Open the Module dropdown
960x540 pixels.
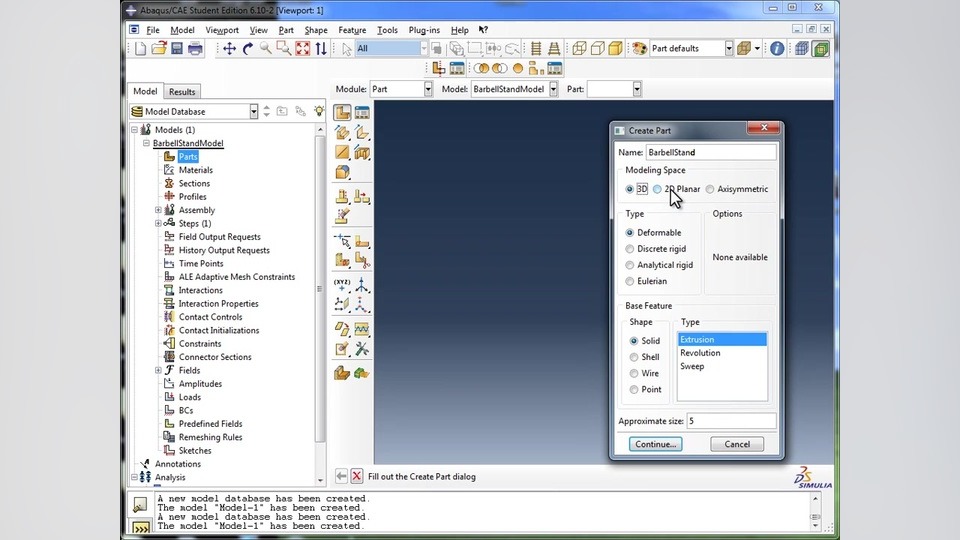coord(428,89)
